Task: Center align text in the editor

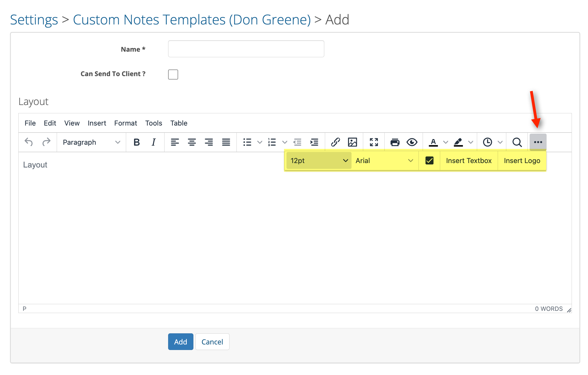Action: (x=192, y=142)
